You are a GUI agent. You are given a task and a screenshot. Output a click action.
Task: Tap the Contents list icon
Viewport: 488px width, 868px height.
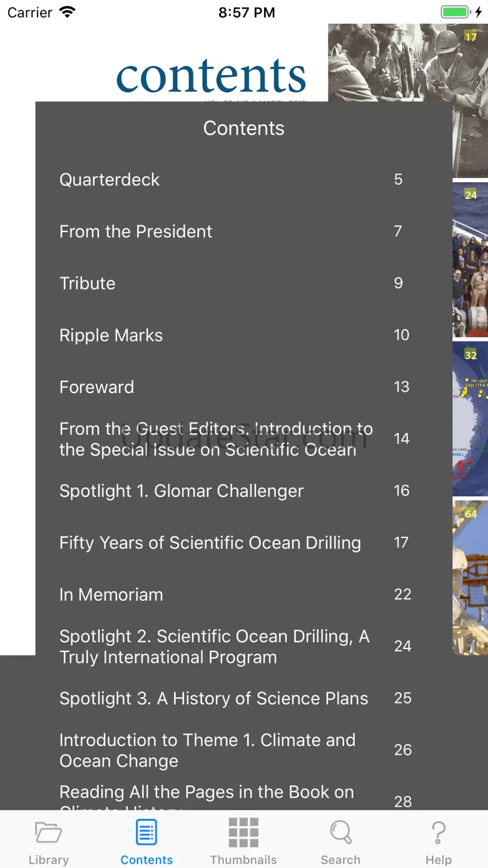146,840
